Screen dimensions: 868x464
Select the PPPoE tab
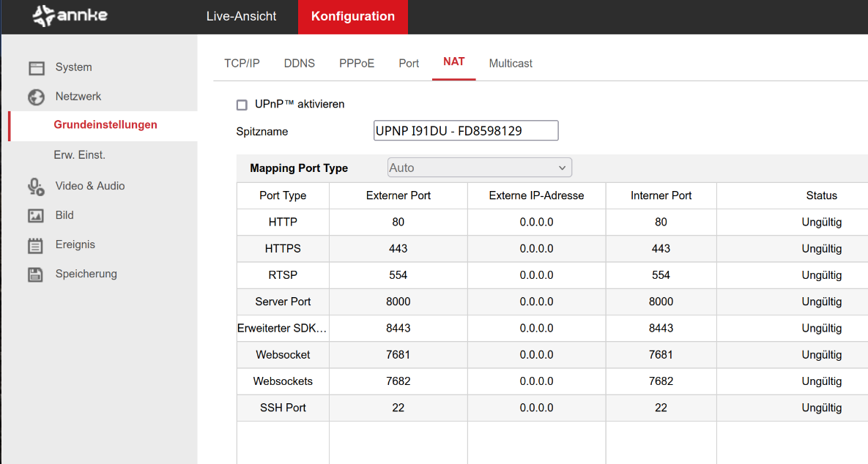point(357,64)
